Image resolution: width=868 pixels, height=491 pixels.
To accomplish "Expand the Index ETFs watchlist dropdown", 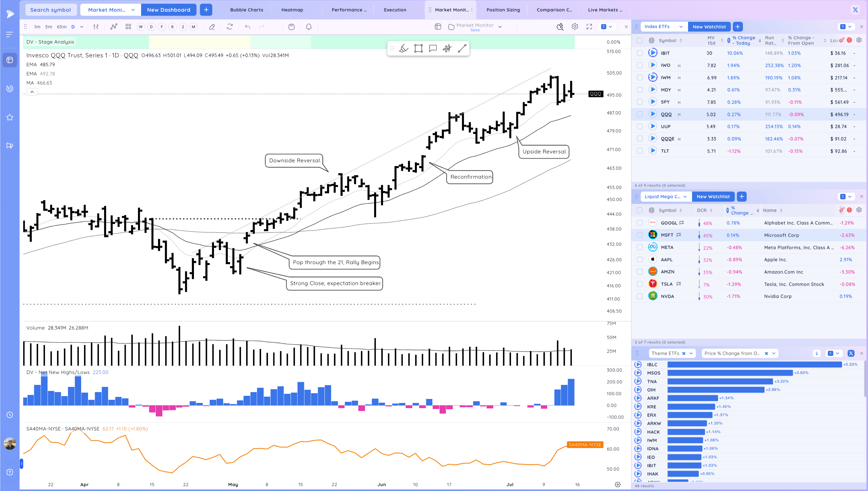I will (x=681, y=27).
